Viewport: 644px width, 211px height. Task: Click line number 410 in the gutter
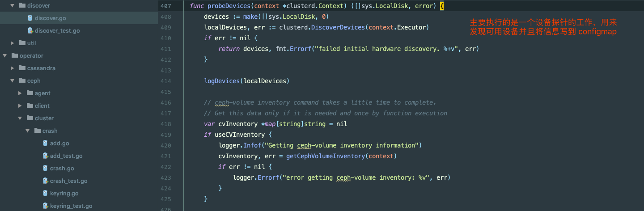165,38
